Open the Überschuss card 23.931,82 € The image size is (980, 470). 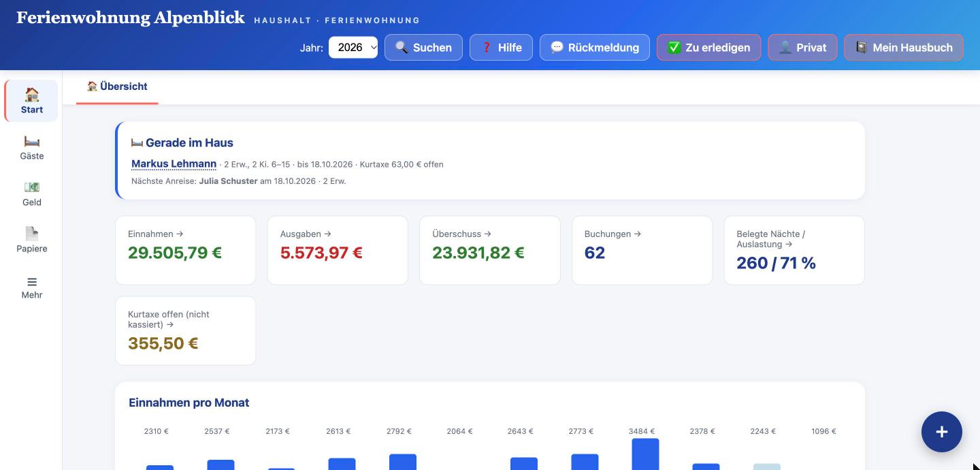click(x=490, y=250)
